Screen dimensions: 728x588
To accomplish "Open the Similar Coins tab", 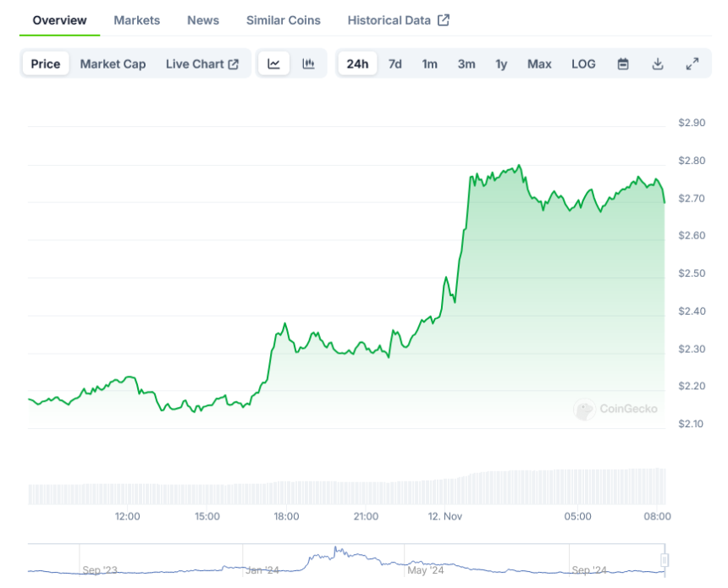I will pyautogui.click(x=284, y=20).
